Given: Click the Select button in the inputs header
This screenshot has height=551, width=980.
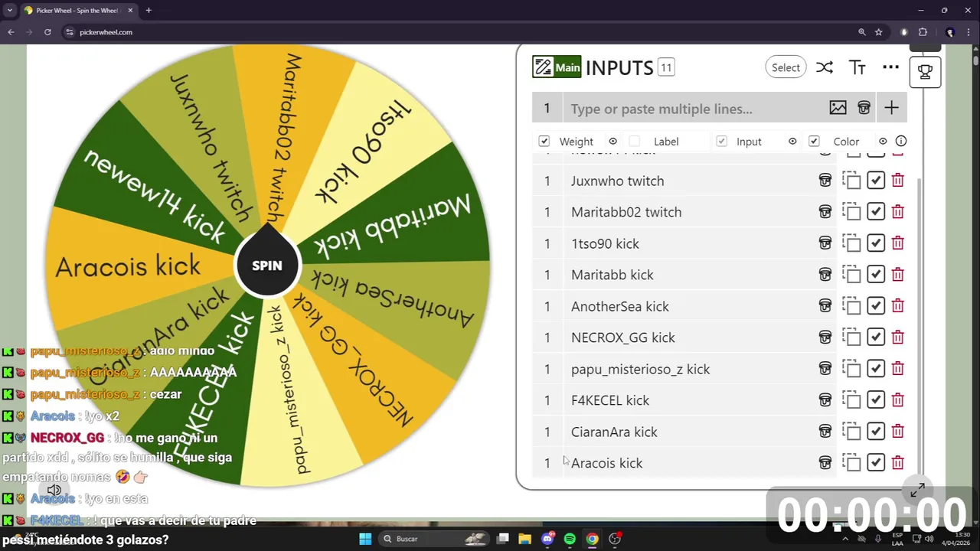Looking at the screenshot, I should pos(786,67).
